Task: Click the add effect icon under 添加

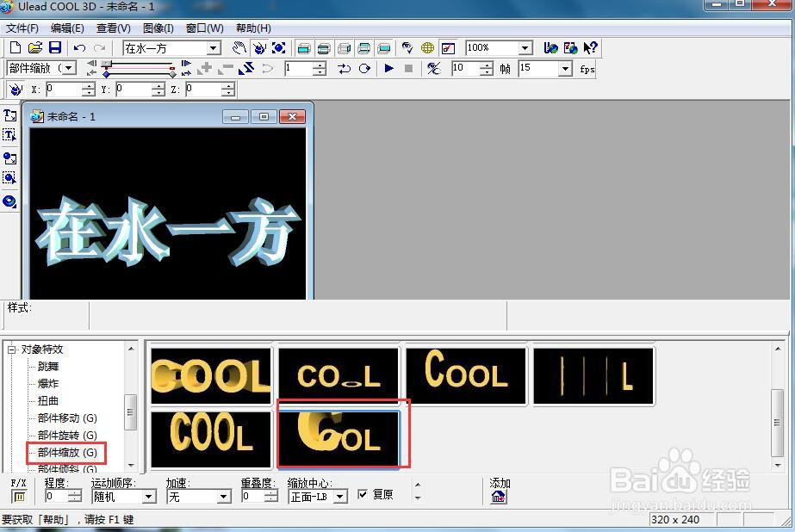Action: [499, 497]
